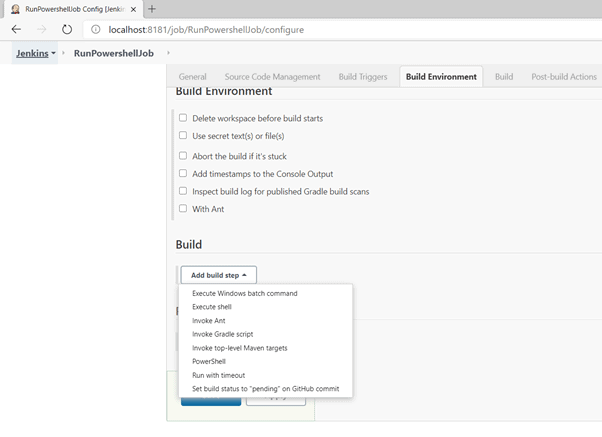Click the browser back arrow

pos(16,30)
